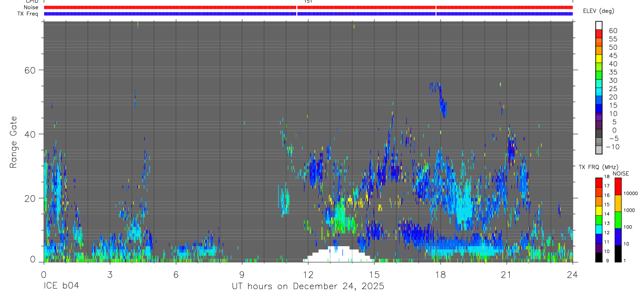
Task: Click the '24' hour tick label on x-axis
Action: pos(573,274)
